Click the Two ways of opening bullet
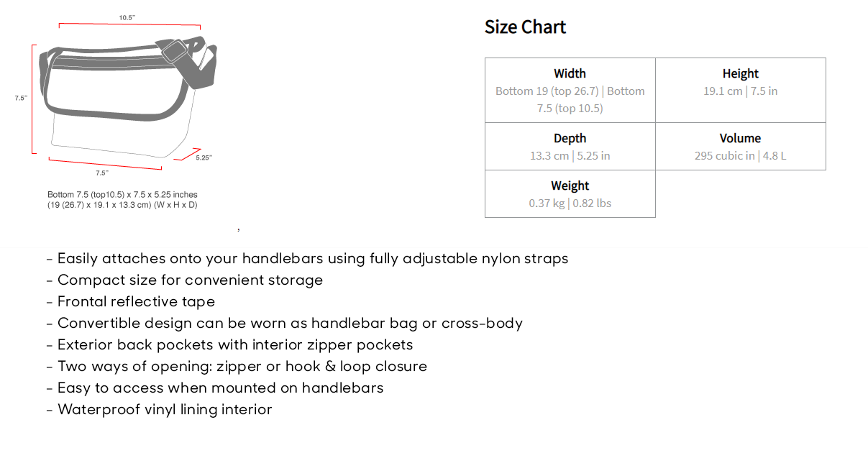 pyautogui.click(x=237, y=367)
